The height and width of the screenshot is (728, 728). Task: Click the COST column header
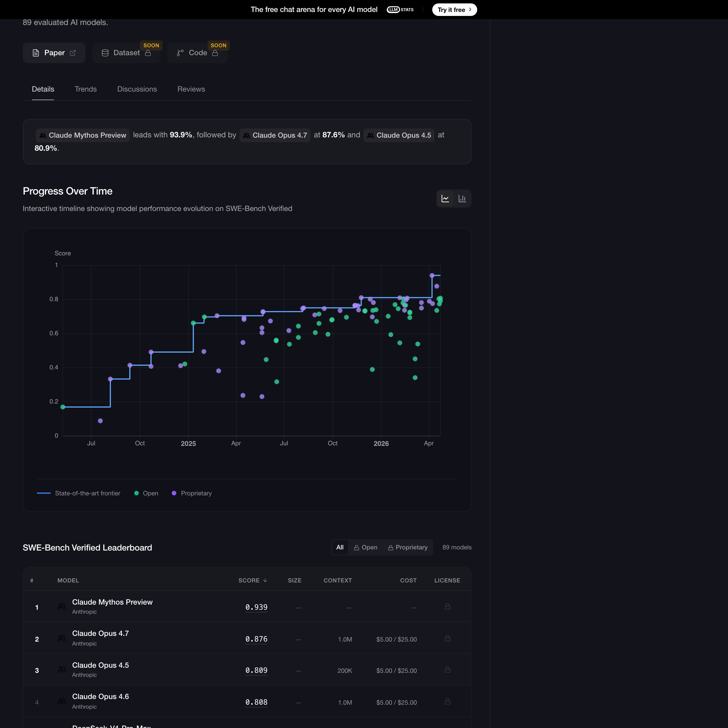408,580
